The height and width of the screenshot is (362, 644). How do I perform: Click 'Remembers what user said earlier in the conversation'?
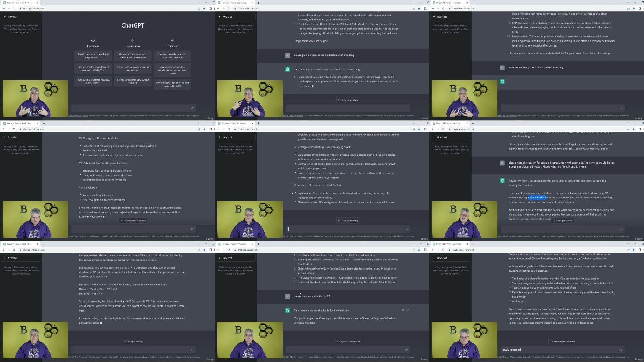point(133,56)
